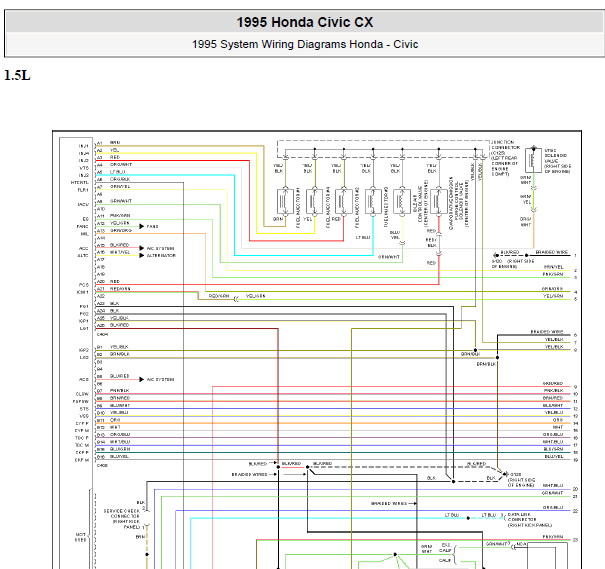This screenshot has width=605, height=569.
Task: Click the VTEC solenoid valve symbol
Action: click(534, 160)
